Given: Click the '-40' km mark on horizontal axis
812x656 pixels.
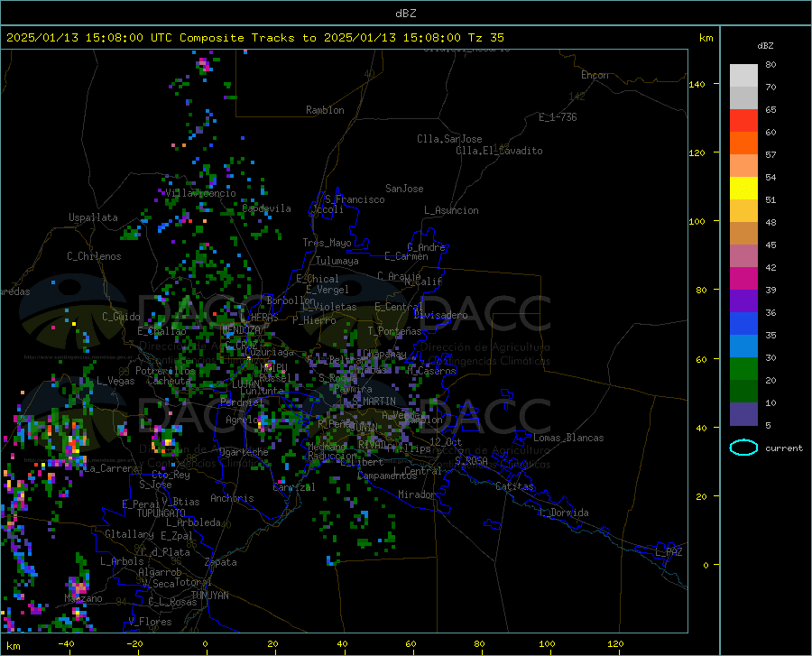Looking at the screenshot, I should click(x=66, y=644).
